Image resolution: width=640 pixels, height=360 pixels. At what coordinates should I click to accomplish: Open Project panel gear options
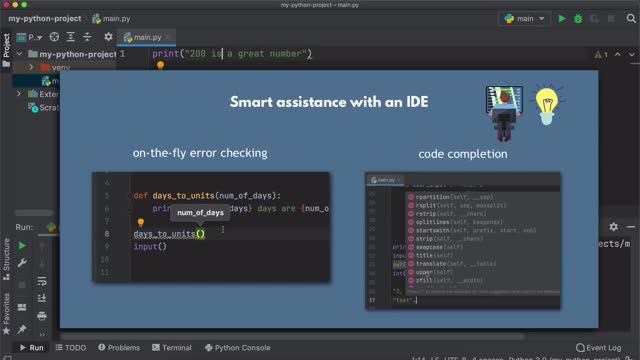click(x=108, y=37)
